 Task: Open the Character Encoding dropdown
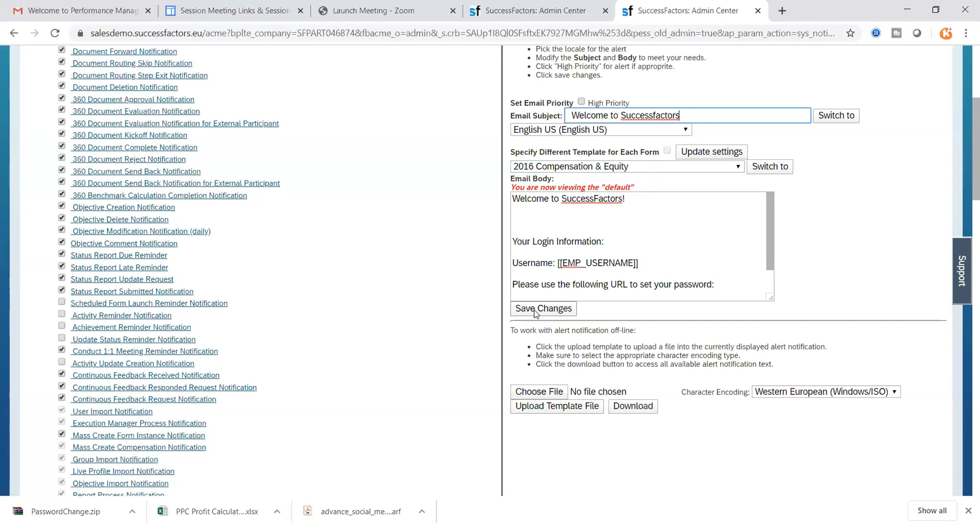(x=826, y=392)
